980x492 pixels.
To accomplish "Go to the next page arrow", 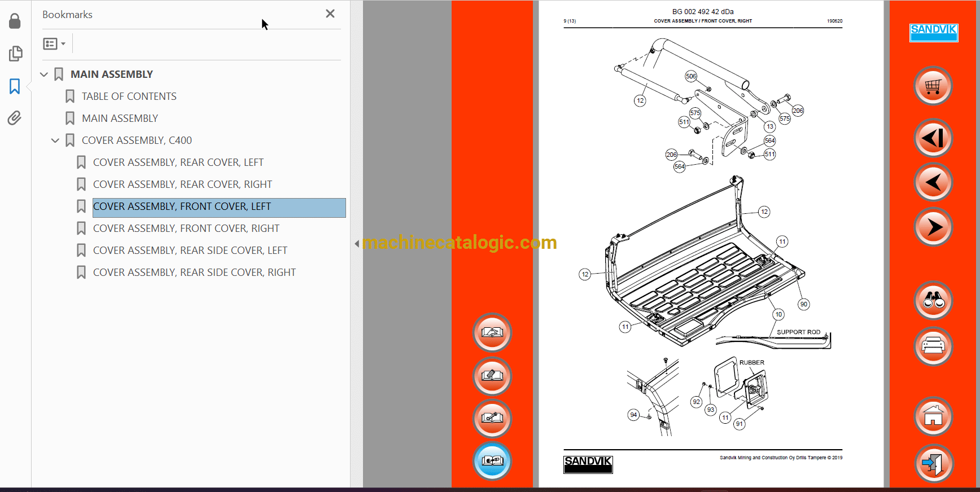I will 933,227.
